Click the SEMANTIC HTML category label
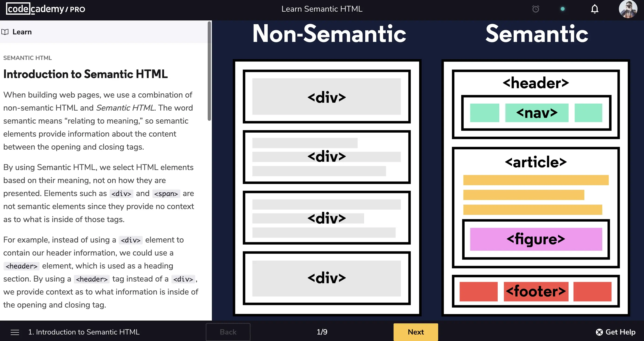 pyautogui.click(x=27, y=58)
